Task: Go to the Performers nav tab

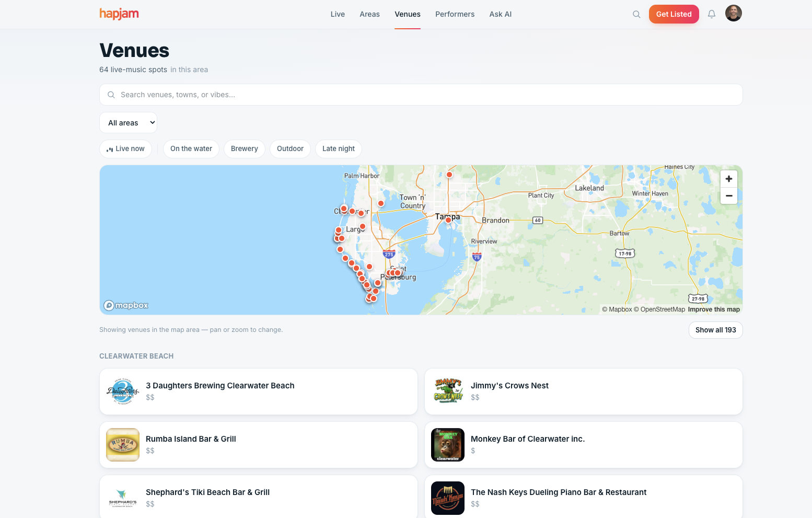Action: (x=455, y=14)
